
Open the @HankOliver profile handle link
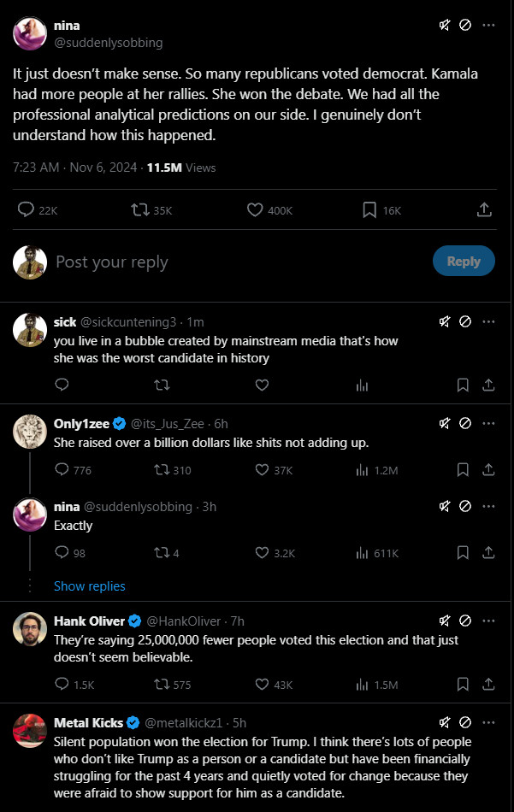pyautogui.click(x=184, y=621)
